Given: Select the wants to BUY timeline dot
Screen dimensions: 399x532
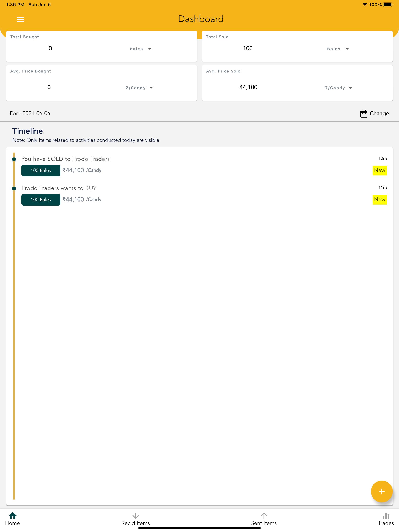Looking at the screenshot, I should (14, 188).
